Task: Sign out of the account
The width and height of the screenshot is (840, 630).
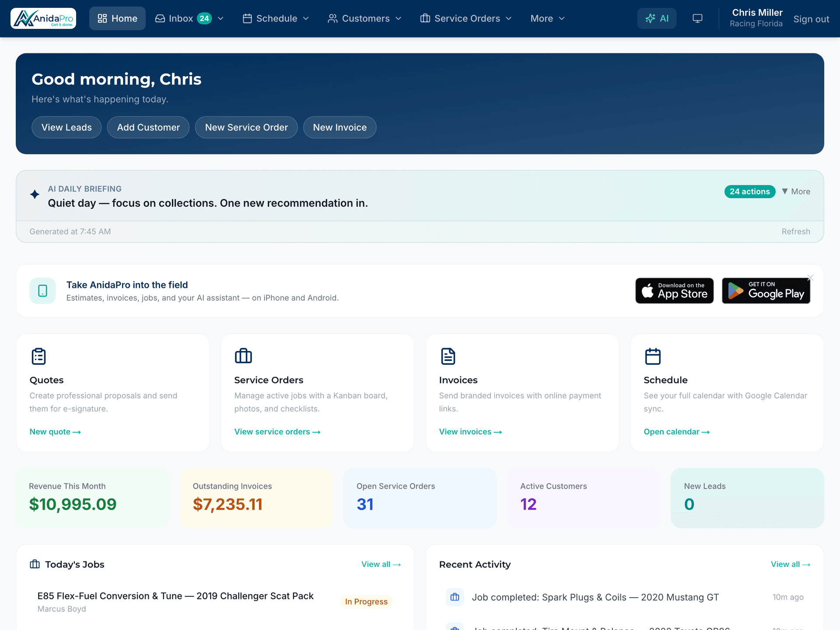Action: pos(811,19)
